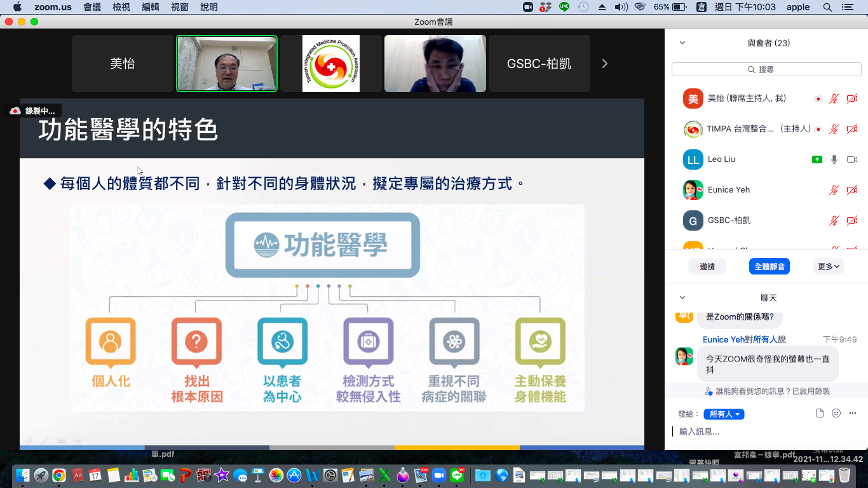Click the 邀請 invite button
The image size is (868, 488).
[x=707, y=267]
